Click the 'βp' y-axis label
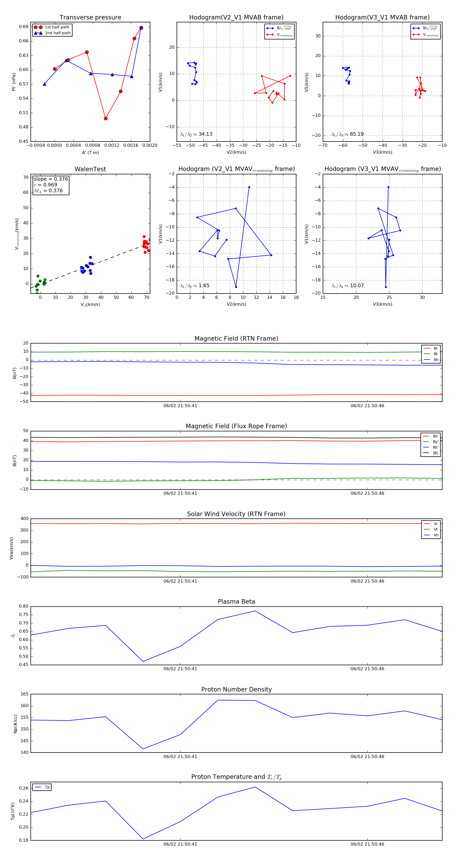Viewport: 473px width, 868px height. [x=13, y=636]
